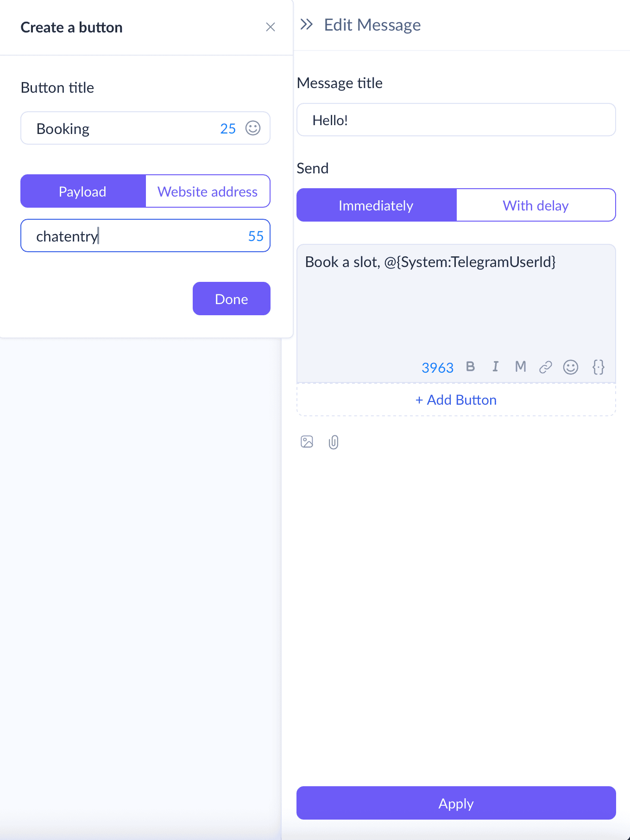Screen dimensions: 630x840
Task: Insert a variable using curly braces icon
Action: (x=598, y=367)
